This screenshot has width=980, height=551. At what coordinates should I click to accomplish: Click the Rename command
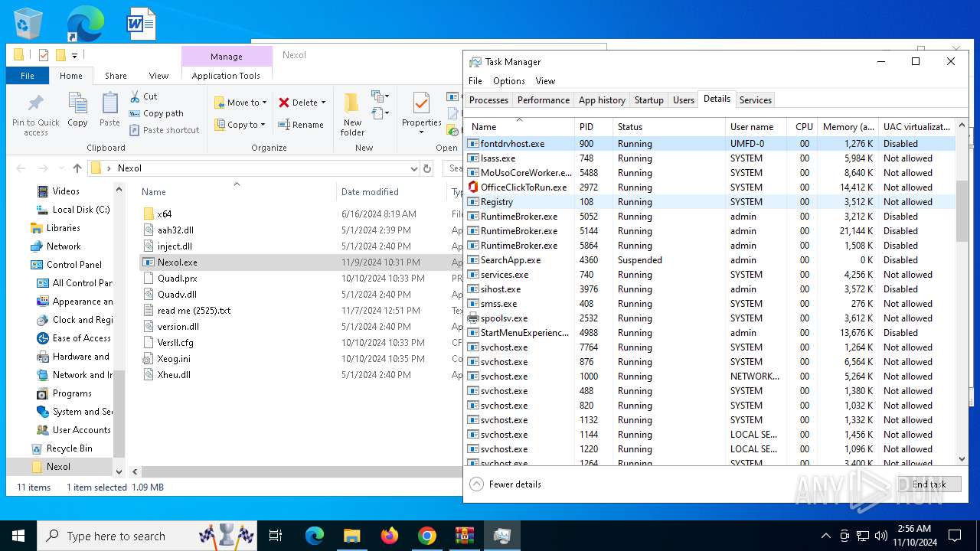coord(300,125)
